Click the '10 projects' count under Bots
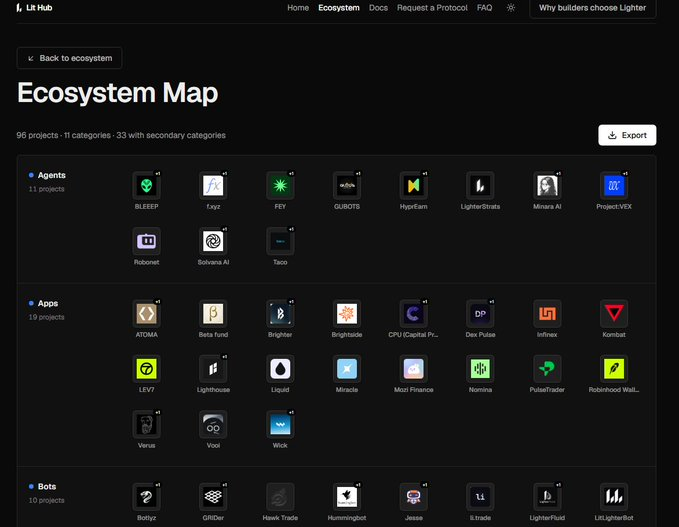The width and height of the screenshot is (679, 527). click(46, 500)
